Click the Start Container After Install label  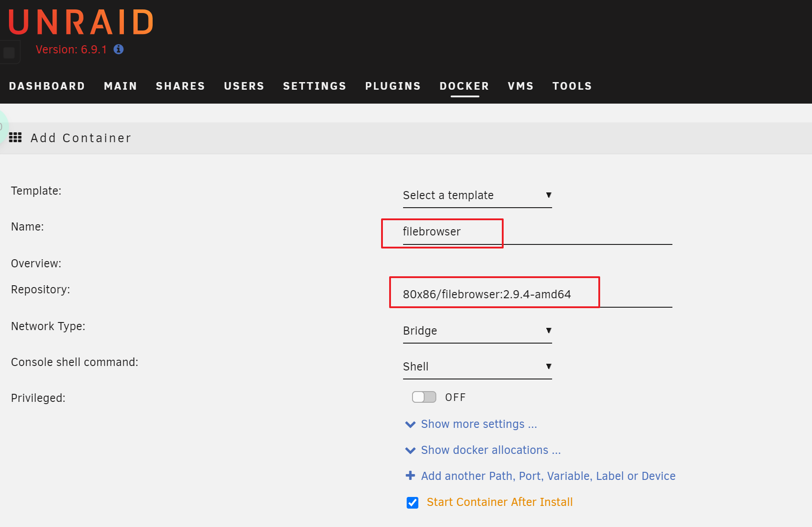500,502
